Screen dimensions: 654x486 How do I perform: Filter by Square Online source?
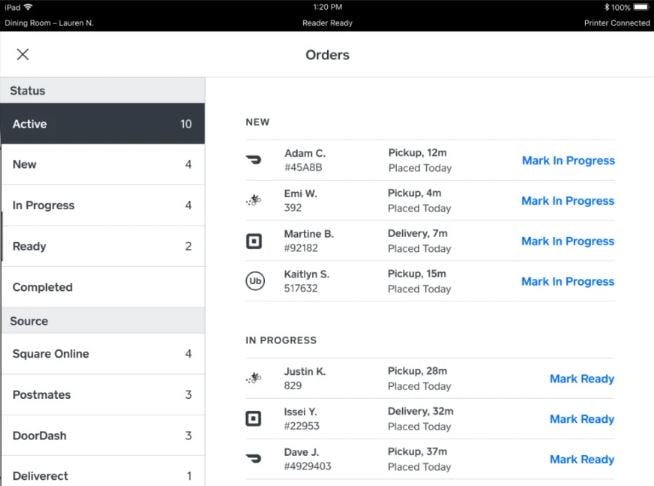(x=102, y=354)
